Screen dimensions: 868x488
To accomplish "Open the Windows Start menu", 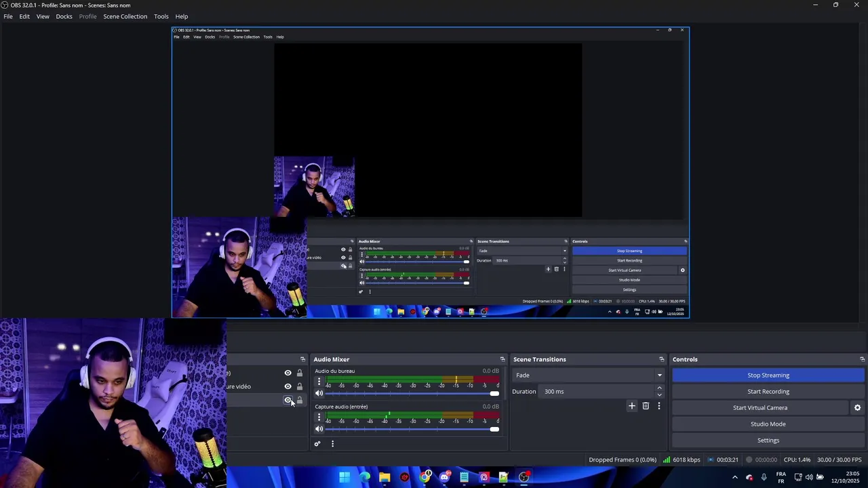I will tap(344, 477).
